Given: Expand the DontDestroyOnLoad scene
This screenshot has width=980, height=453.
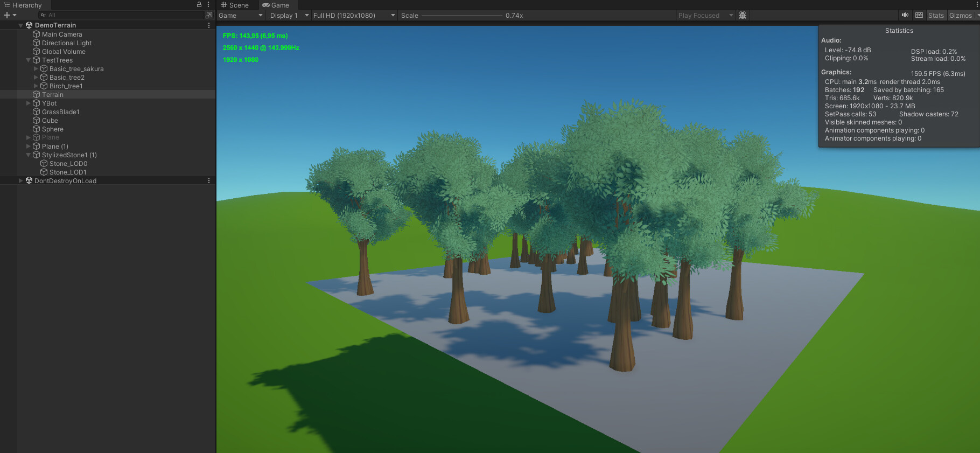Looking at the screenshot, I should pyautogui.click(x=21, y=180).
